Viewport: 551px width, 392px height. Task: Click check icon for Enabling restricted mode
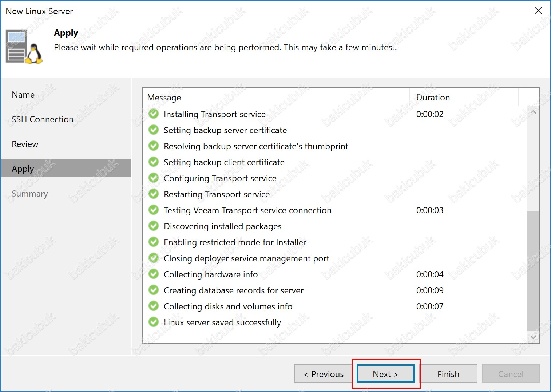point(154,242)
